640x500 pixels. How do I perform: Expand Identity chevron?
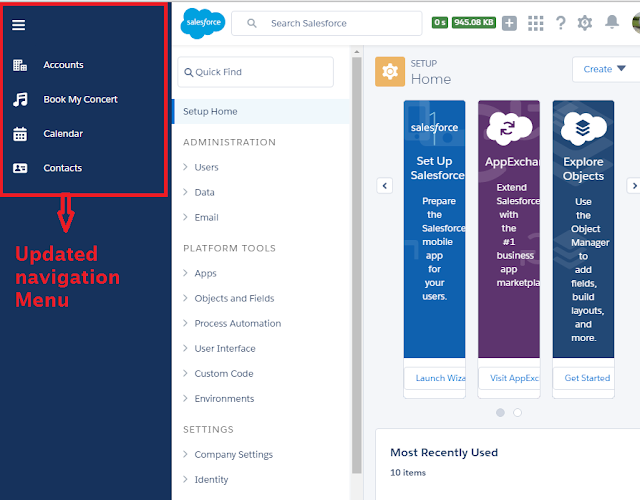pyautogui.click(x=185, y=479)
